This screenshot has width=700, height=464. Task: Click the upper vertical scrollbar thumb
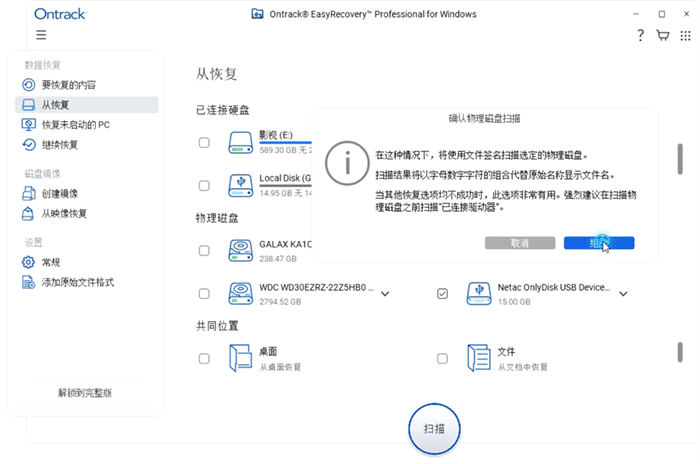click(680, 159)
